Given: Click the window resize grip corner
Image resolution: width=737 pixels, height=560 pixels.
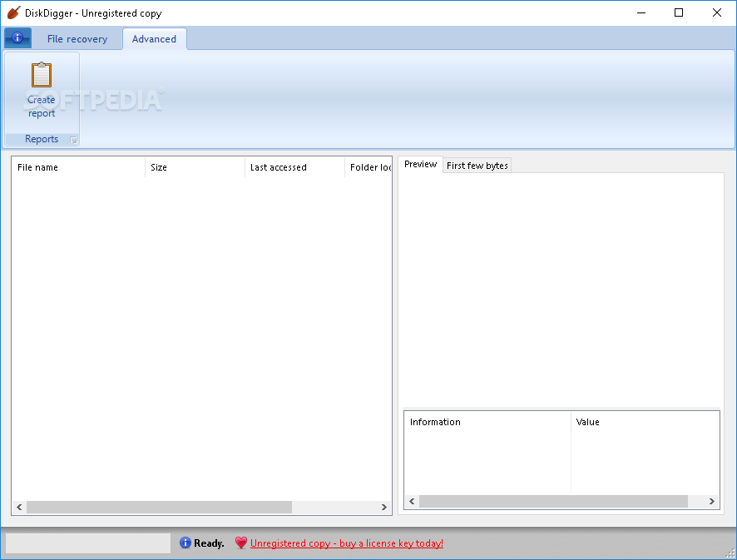Looking at the screenshot, I should tap(730, 554).
